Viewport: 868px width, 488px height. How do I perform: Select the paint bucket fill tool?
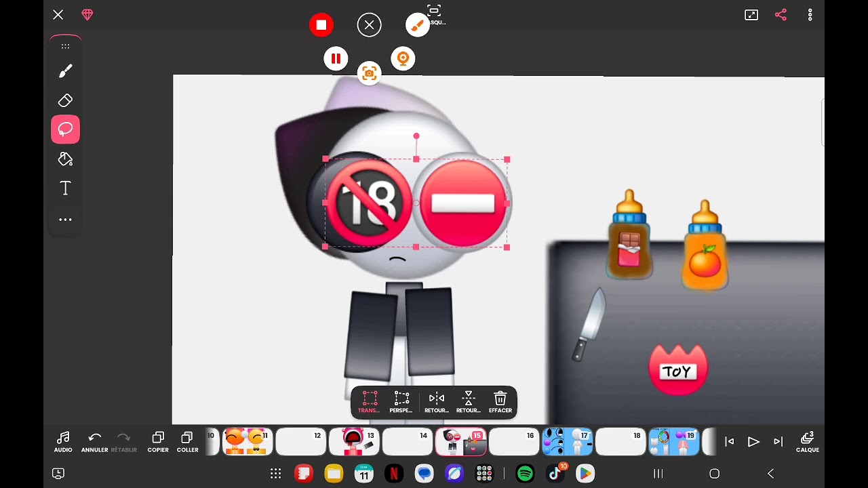tap(65, 159)
